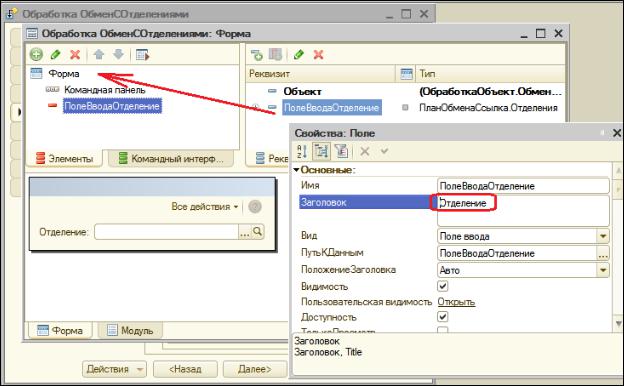This screenshot has width=624, height=386.
Task: Click the Имя field ПолеВводаОтделение
Action: point(523,186)
